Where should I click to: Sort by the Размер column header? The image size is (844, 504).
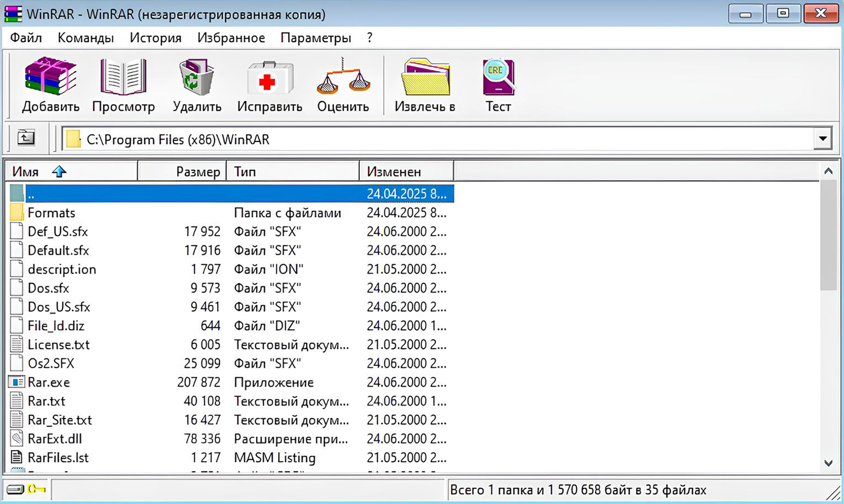point(182,172)
